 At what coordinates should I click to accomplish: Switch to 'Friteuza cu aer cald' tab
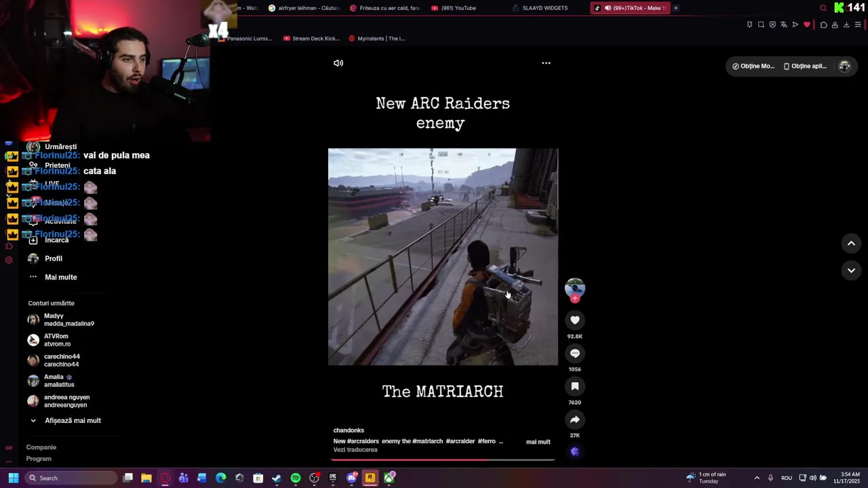(385, 8)
